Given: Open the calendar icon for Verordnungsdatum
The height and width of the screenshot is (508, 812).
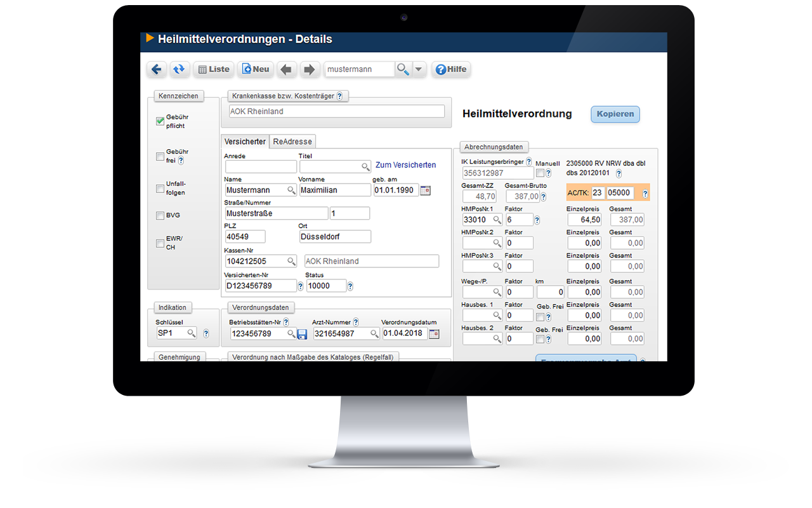Looking at the screenshot, I should click(434, 334).
